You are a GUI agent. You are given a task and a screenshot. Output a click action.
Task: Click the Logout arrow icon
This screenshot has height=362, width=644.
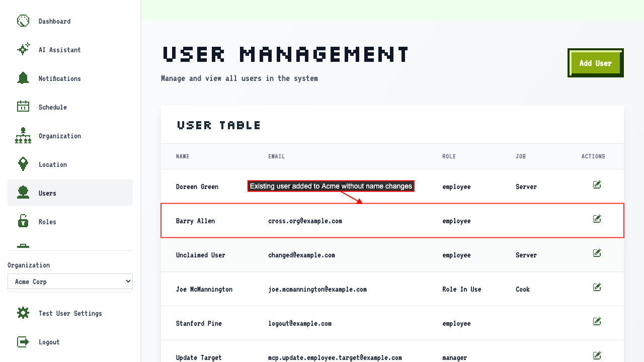coord(23,342)
